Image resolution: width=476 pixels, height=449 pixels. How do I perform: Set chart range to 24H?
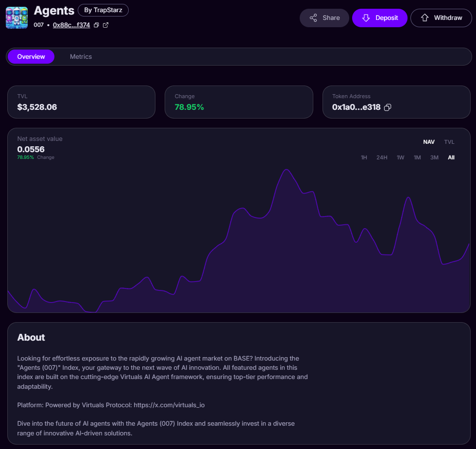pyautogui.click(x=382, y=157)
